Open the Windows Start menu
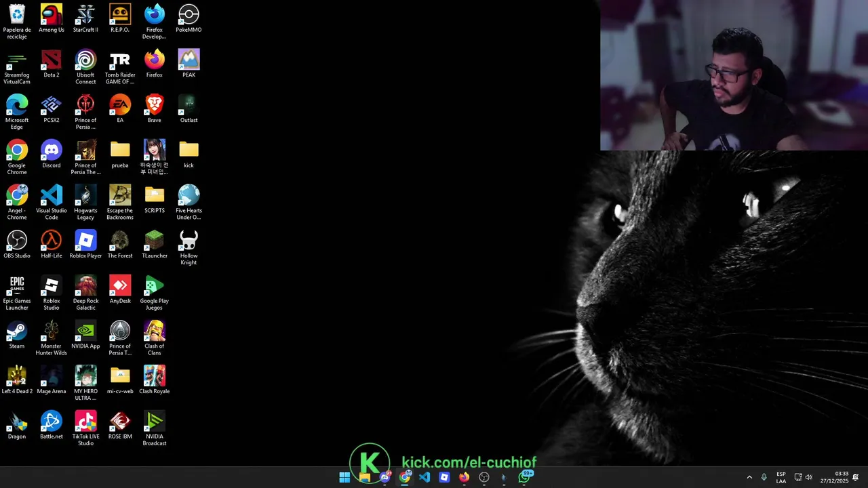This screenshot has height=488, width=868. pyautogui.click(x=344, y=477)
